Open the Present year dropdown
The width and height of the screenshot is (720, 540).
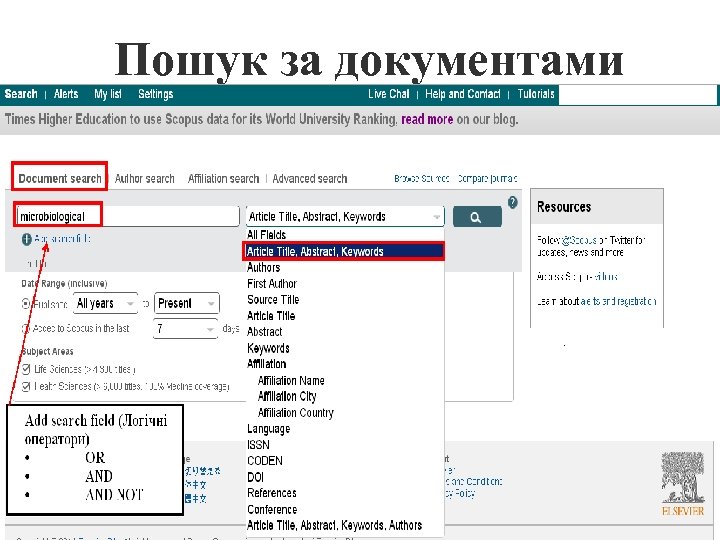click(186, 304)
